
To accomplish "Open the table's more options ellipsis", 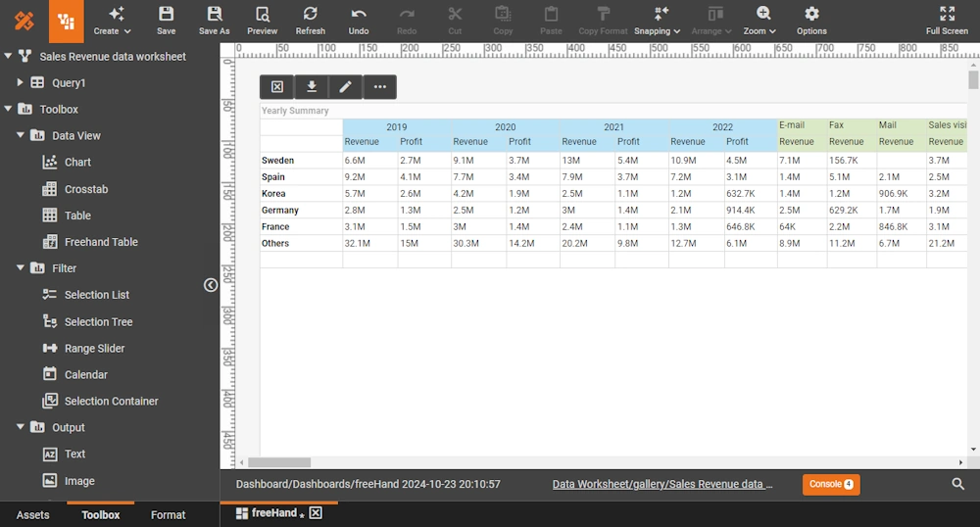I will coord(379,87).
